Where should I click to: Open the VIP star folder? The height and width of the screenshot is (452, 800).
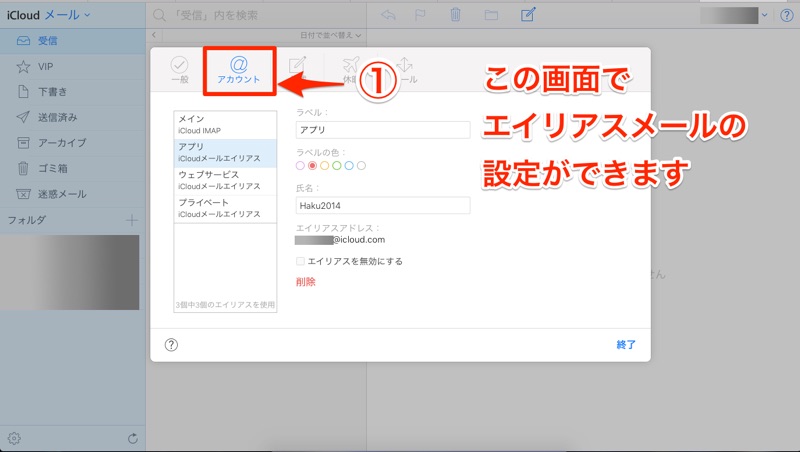(x=72, y=66)
